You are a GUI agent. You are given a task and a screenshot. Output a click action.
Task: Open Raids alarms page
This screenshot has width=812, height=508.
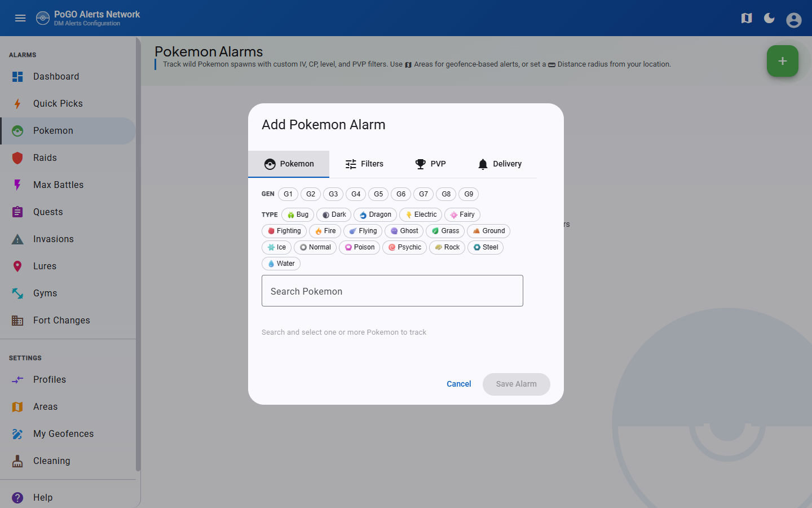tap(68, 158)
